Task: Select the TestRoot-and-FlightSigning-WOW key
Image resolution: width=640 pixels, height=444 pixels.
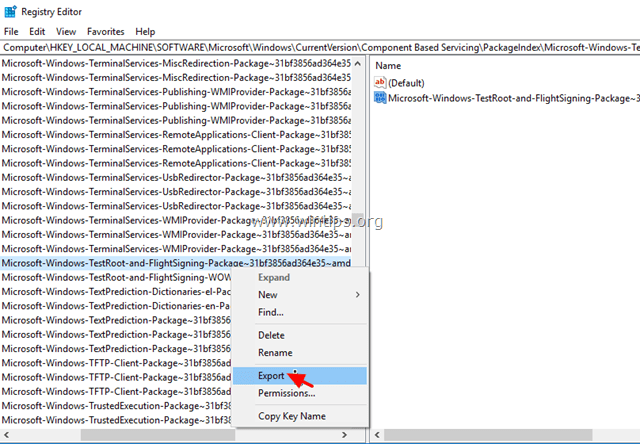Action: pyautogui.click(x=116, y=278)
